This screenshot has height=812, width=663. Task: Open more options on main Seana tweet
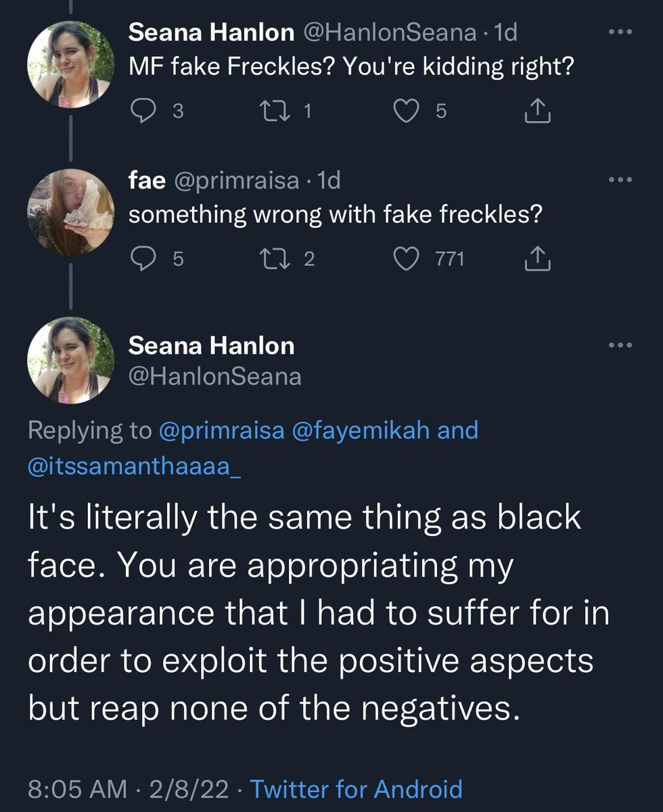(x=618, y=346)
